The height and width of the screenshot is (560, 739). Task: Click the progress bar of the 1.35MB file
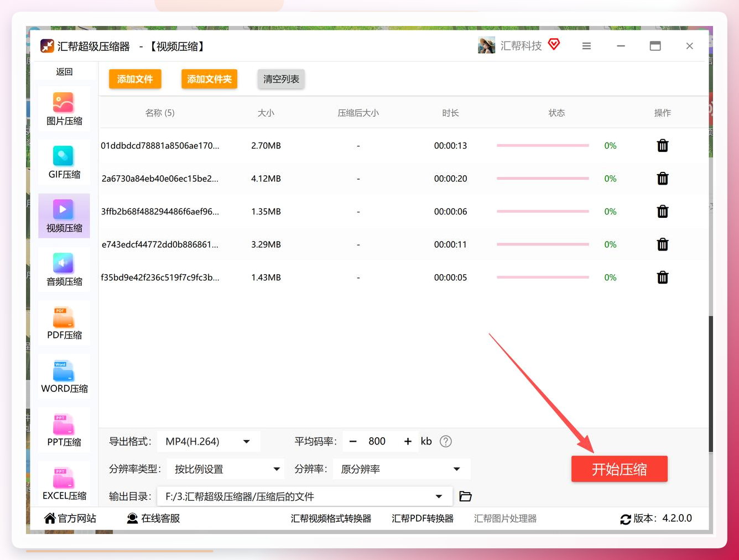543,211
